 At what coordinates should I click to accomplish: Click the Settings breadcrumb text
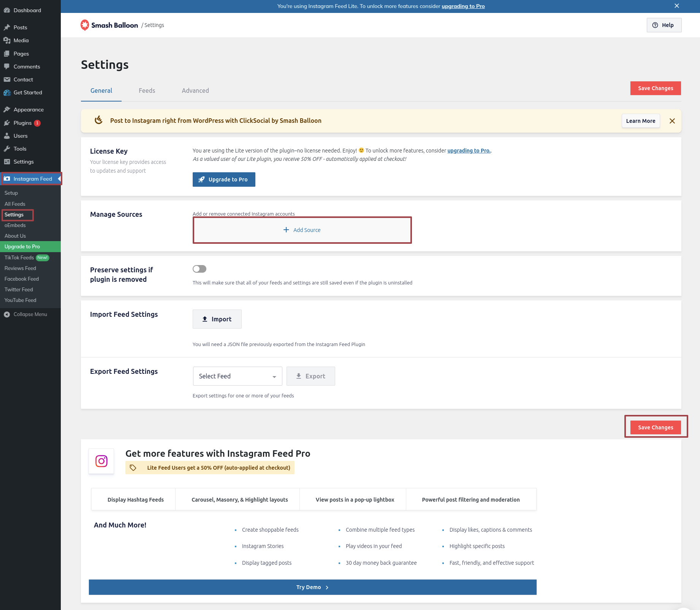click(x=154, y=25)
